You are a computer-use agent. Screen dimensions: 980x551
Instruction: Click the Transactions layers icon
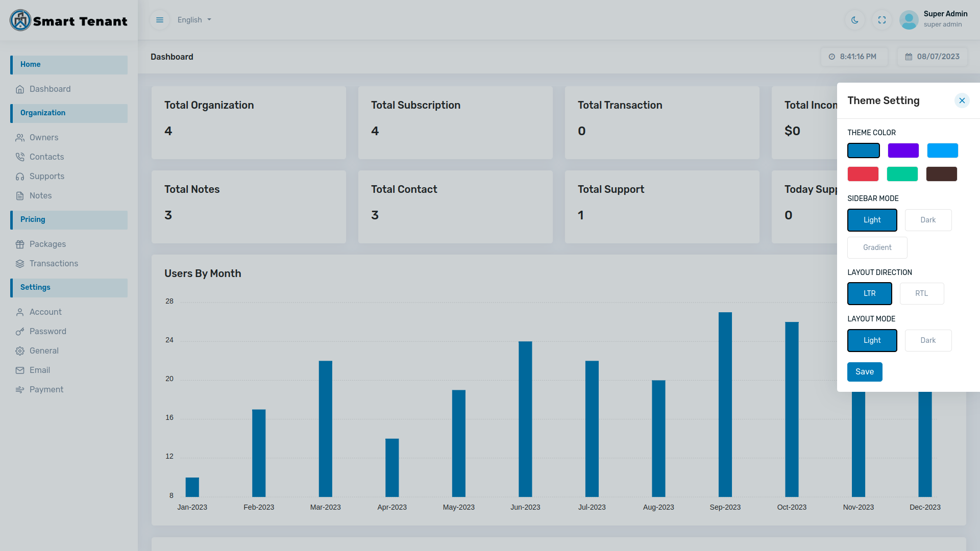click(x=20, y=263)
